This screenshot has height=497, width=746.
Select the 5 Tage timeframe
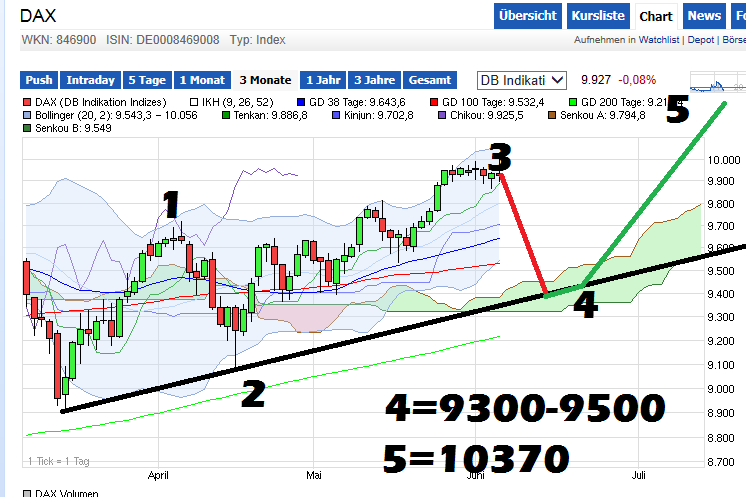147,80
